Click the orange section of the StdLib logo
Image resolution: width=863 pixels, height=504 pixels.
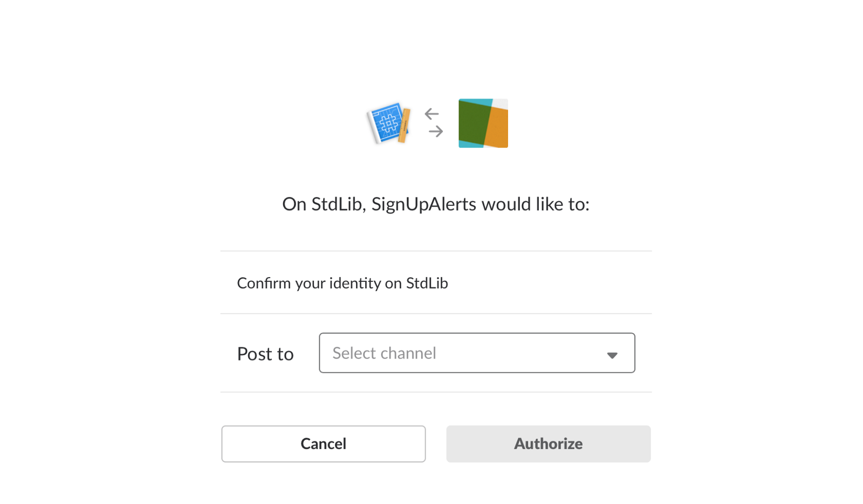(497, 127)
